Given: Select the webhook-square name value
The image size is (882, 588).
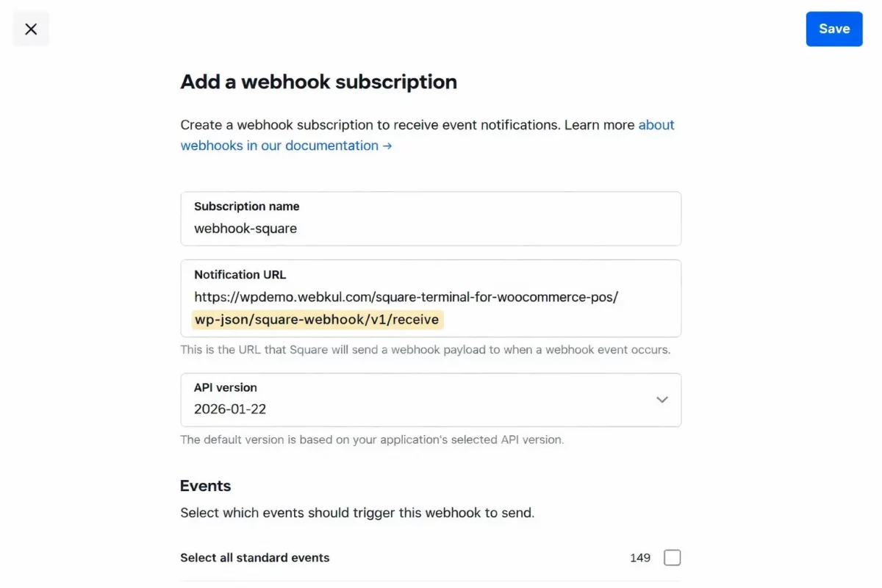Looking at the screenshot, I should tap(245, 229).
